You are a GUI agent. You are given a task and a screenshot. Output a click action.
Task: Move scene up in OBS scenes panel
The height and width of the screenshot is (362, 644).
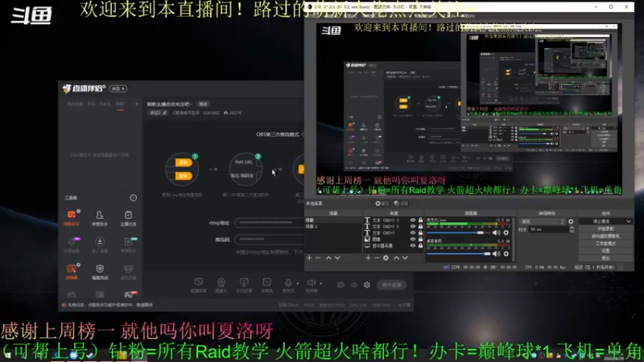[x=328, y=257]
